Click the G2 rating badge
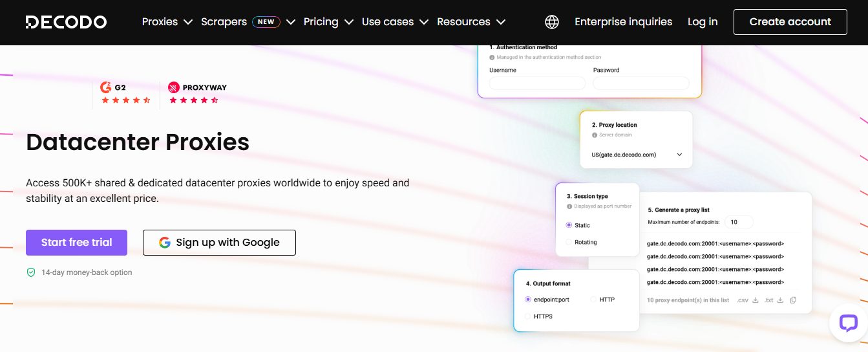868x352 pixels. click(x=125, y=93)
